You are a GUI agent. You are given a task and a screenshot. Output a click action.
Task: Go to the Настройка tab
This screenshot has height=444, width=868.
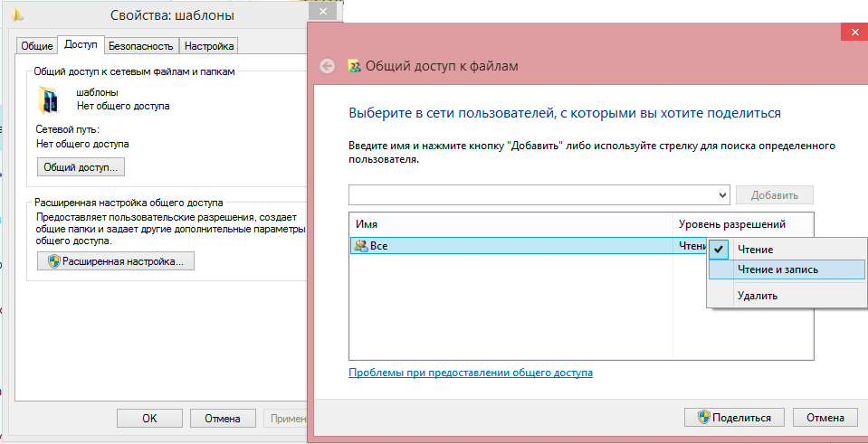(208, 45)
